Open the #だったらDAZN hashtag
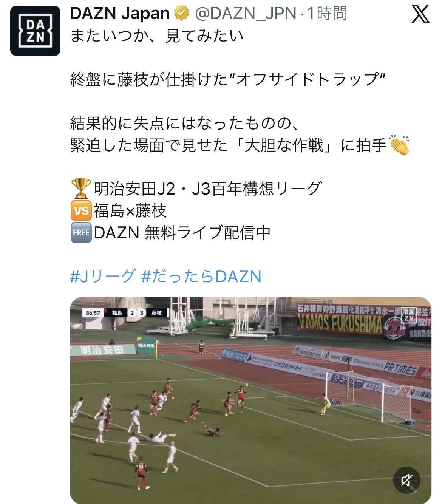Screen dimensions: 442x504 coord(201,277)
